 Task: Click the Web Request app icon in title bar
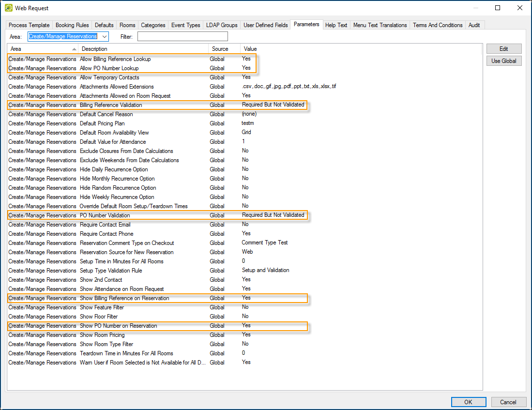(9, 8)
